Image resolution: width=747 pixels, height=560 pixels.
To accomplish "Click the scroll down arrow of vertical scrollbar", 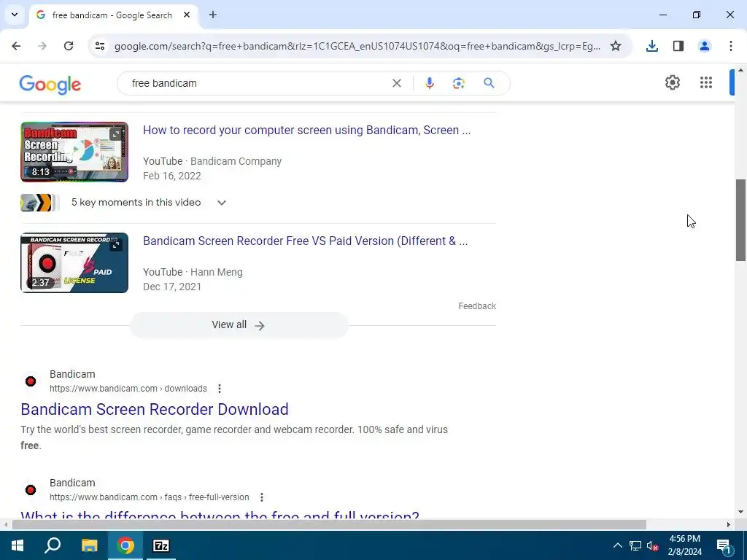I will (x=740, y=513).
